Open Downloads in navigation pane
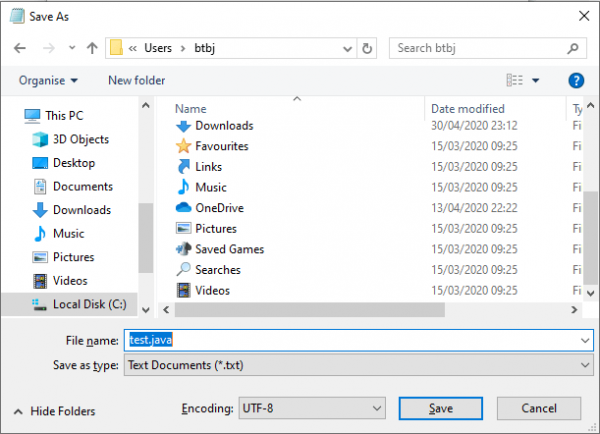 (72, 210)
